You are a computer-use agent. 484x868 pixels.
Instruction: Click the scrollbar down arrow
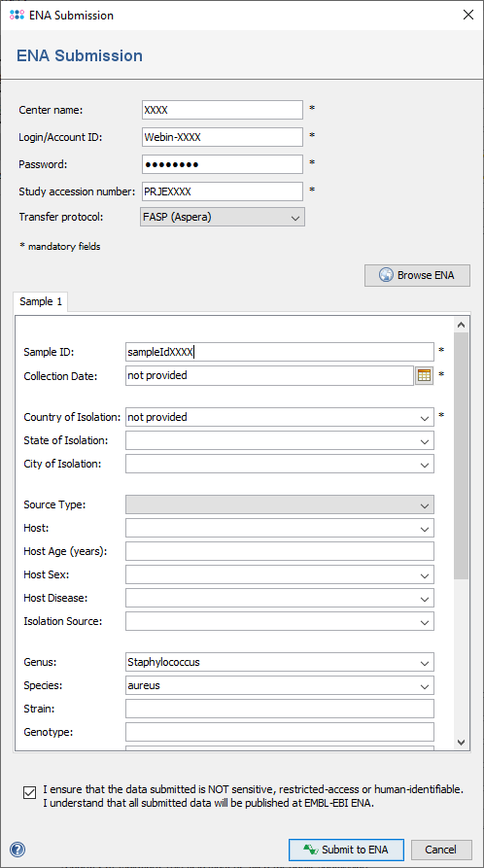(461, 742)
